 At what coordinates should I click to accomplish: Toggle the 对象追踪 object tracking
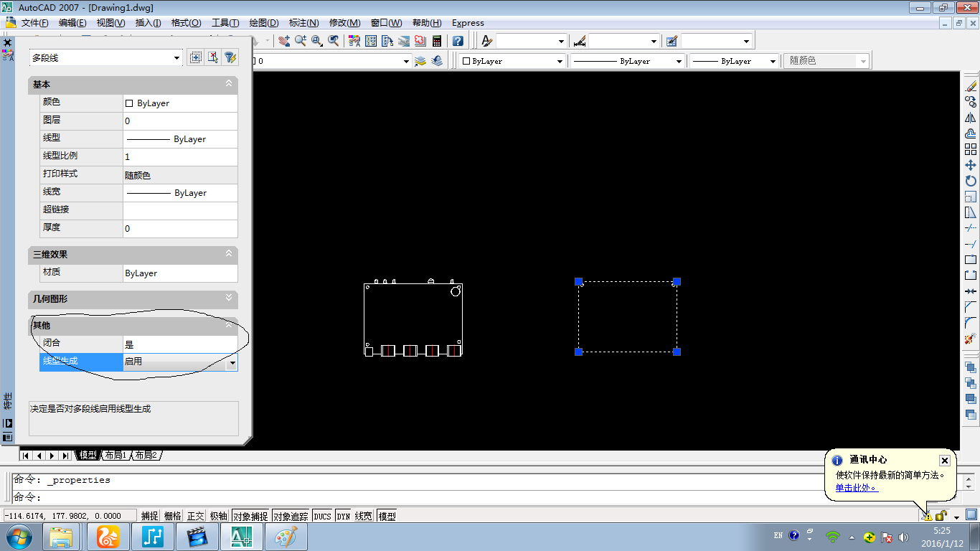coord(291,516)
